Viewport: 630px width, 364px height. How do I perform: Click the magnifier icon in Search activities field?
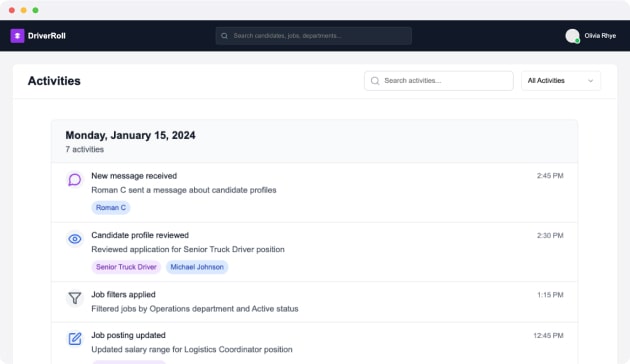(x=375, y=81)
